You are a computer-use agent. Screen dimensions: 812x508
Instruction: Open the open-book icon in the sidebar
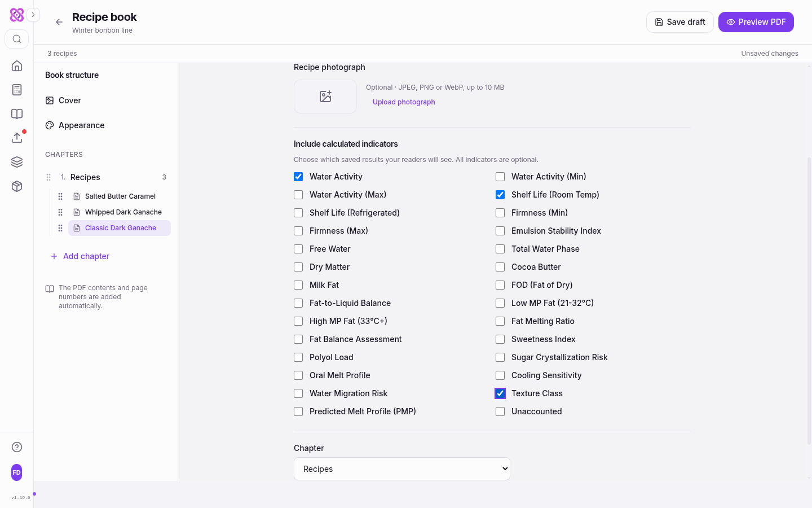(17, 114)
